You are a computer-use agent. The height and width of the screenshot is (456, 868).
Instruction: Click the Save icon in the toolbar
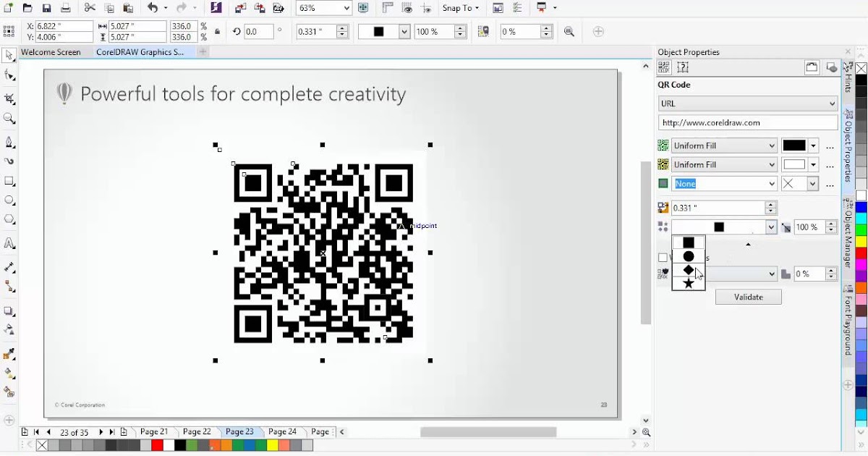(46, 8)
